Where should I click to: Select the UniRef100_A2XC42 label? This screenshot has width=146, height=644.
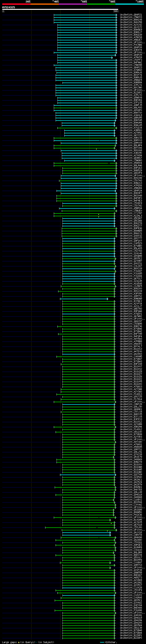tap(131, 25)
